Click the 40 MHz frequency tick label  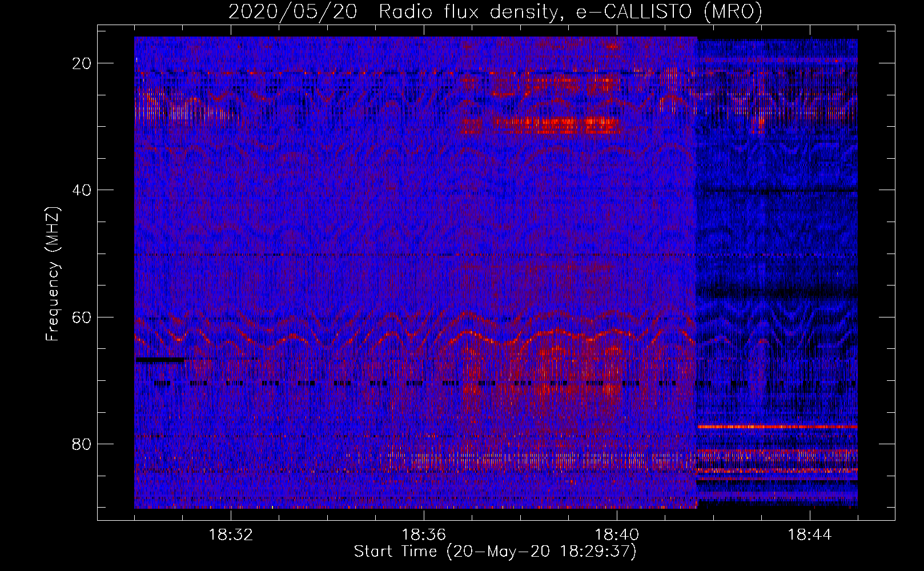82,190
